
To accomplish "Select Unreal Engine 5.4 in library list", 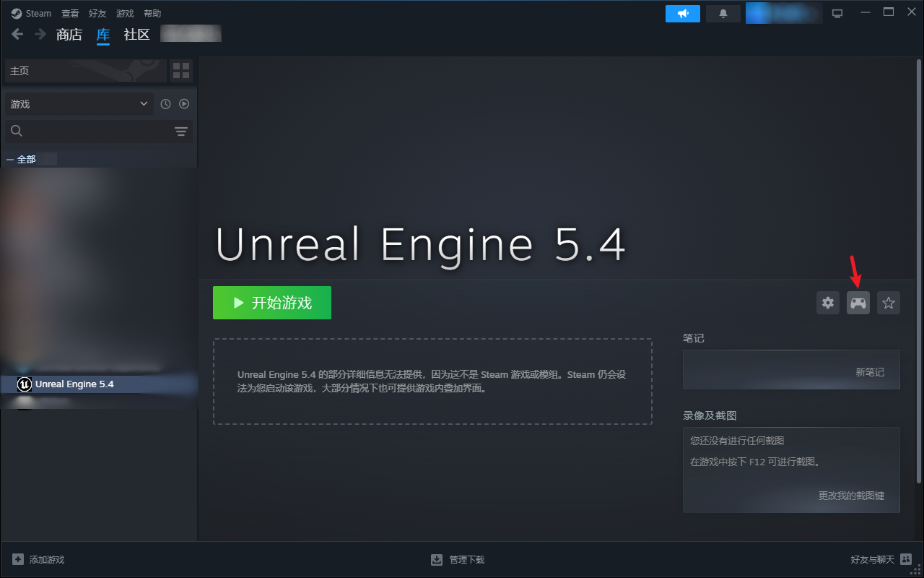I will pyautogui.click(x=100, y=384).
